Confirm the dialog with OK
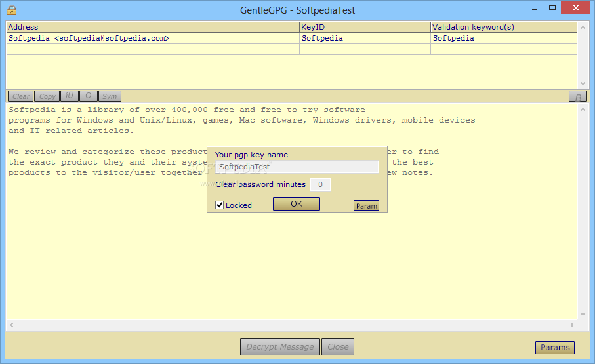This screenshot has height=364, width=595. tap(297, 204)
